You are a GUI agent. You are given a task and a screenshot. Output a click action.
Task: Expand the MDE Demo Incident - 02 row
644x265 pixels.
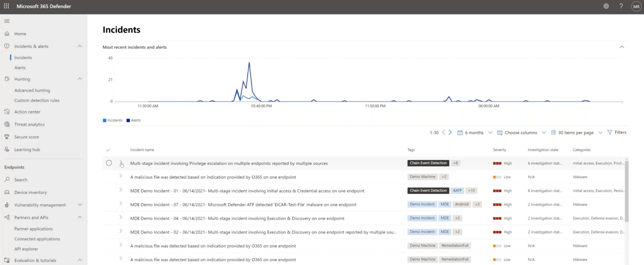[121, 231]
